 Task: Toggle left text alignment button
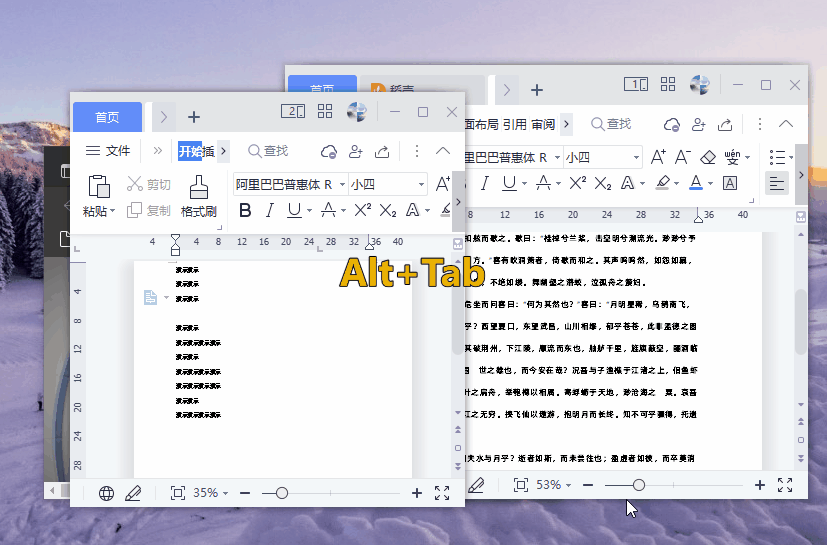point(776,183)
